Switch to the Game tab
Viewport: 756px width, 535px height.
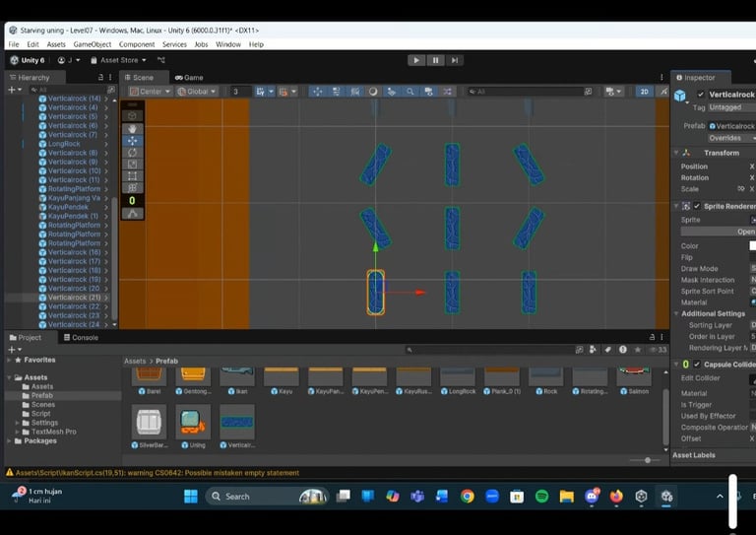pos(189,77)
